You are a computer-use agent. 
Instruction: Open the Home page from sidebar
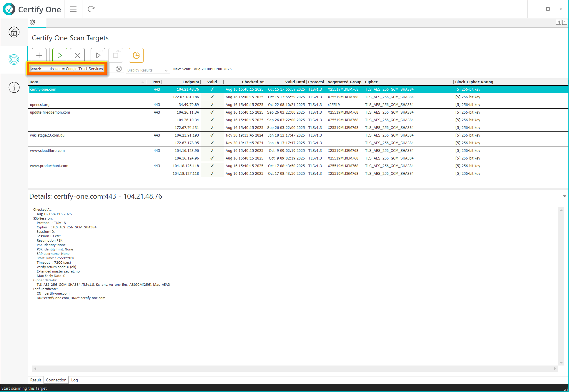pyautogui.click(x=14, y=32)
